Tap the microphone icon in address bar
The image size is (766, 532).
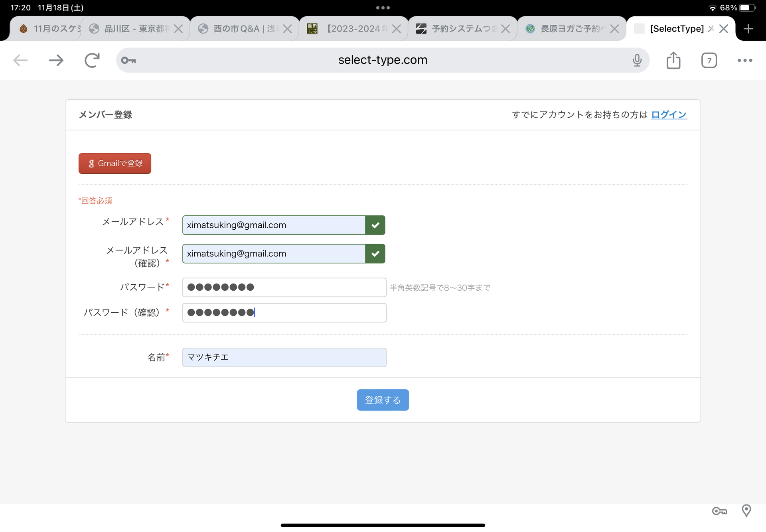(637, 60)
